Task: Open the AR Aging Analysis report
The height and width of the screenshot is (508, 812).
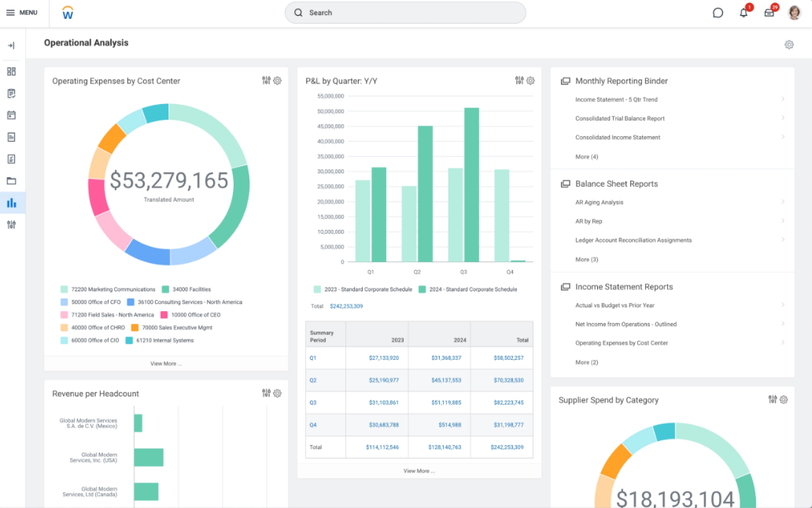Action: (x=599, y=202)
